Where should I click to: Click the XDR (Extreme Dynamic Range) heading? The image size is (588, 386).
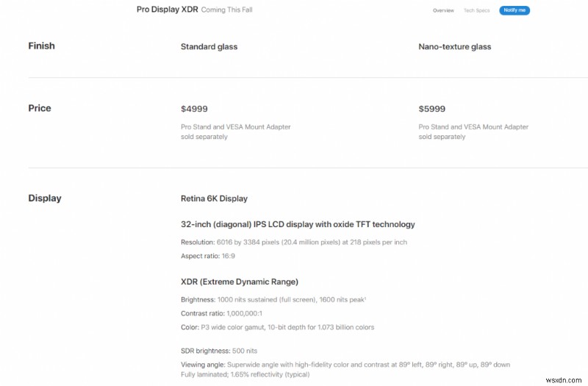[x=240, y=282]
